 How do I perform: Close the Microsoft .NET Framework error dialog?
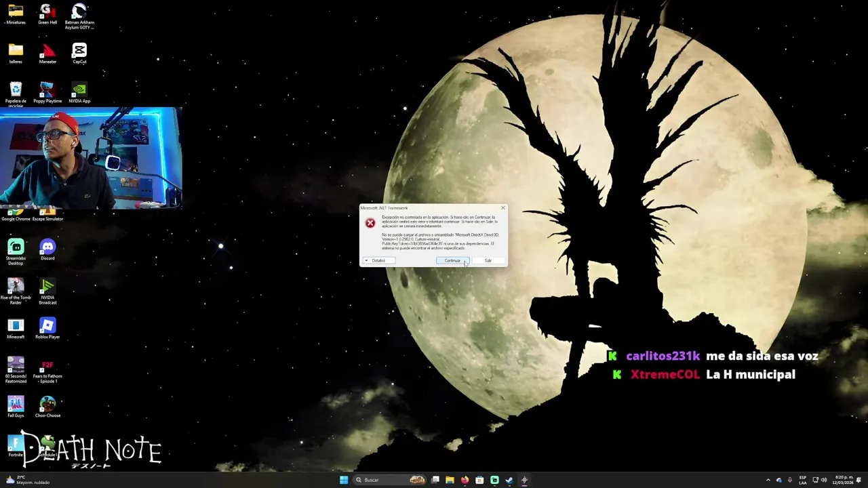(502, 208)
